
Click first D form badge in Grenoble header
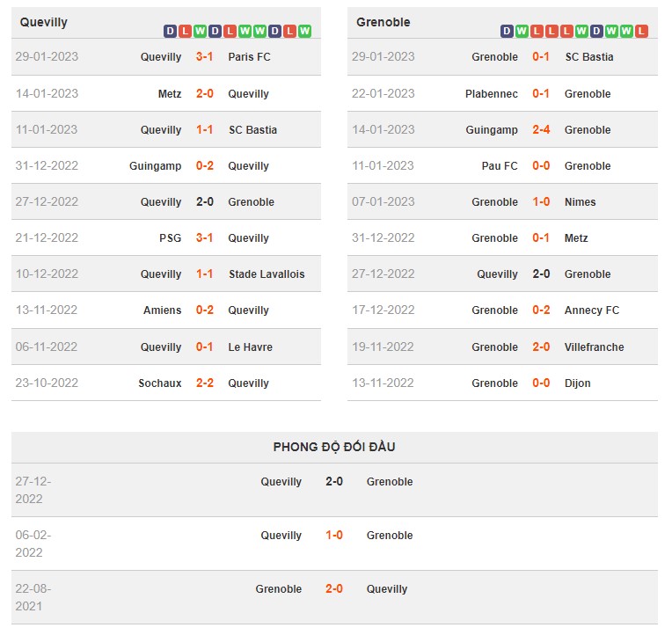coord(507,31)
